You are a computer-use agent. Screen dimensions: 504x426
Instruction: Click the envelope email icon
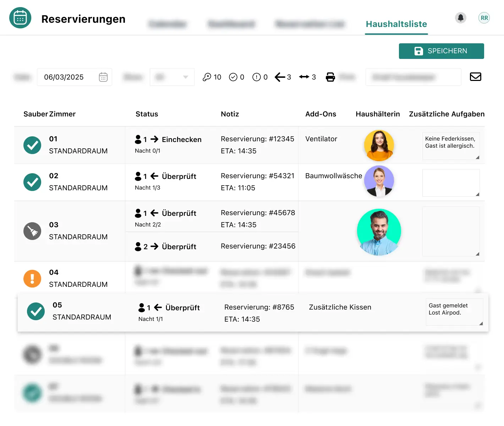(x=475, y=77)
